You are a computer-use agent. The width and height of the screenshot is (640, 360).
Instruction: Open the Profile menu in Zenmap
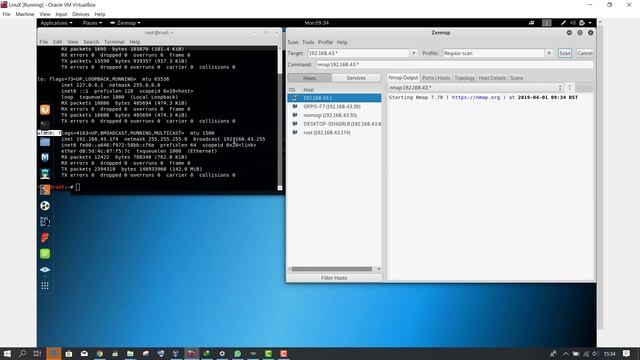325,42
